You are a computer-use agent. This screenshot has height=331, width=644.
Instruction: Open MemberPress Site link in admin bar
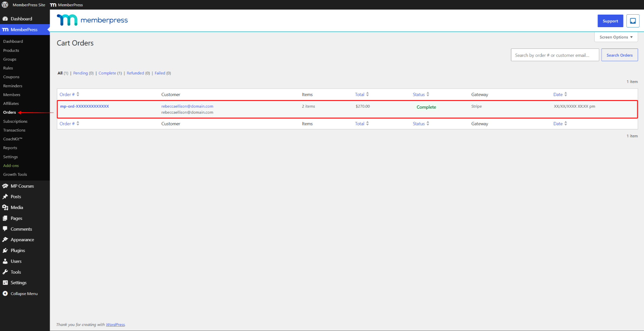click(x=29, y=5)
